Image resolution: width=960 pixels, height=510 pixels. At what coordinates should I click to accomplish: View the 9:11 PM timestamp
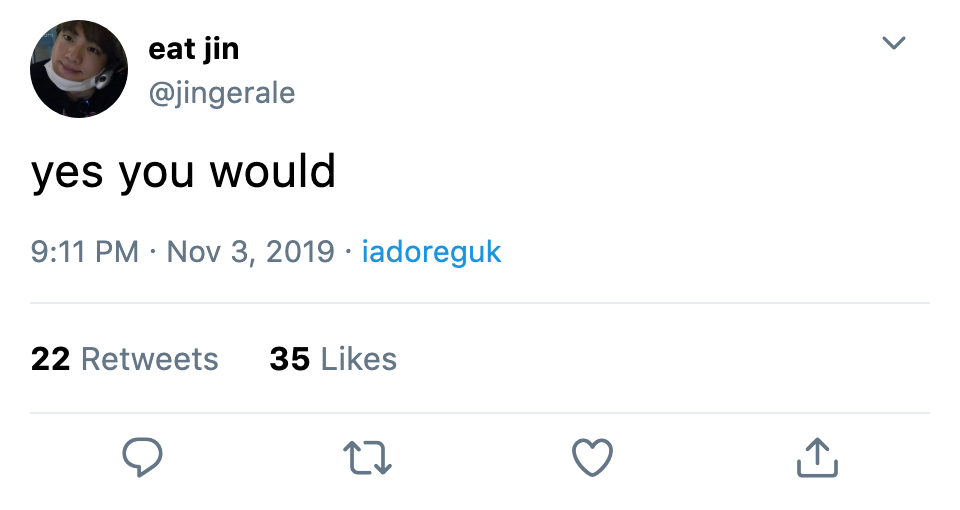tap(85, 252)
